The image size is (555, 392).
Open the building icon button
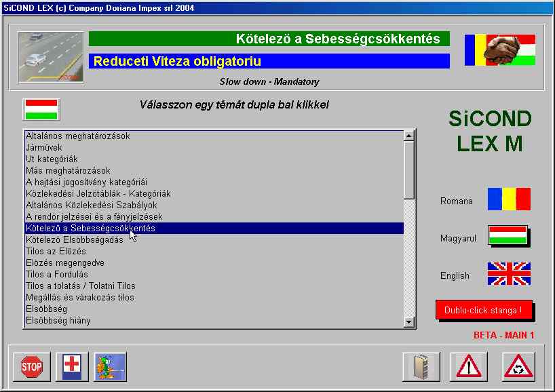[421, 367]
